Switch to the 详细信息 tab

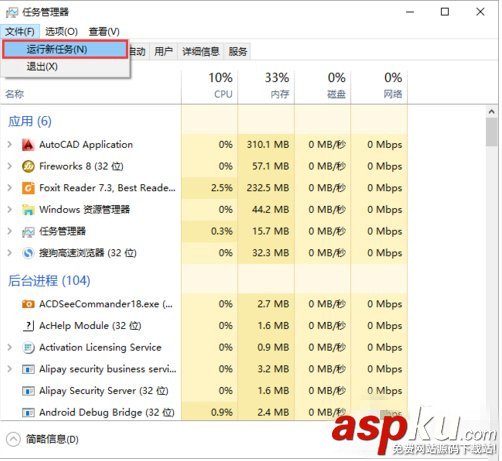(201, 51)
